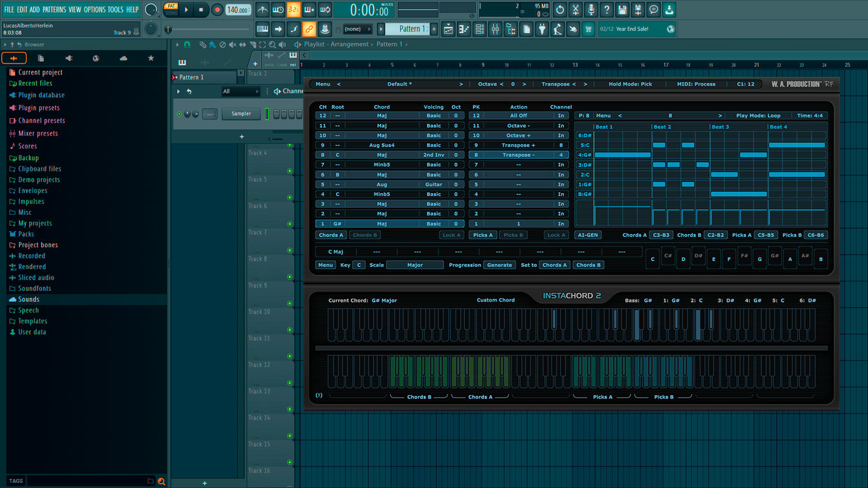Click the typing keyboard to piano icon
The height and width of the screenshot is (488, 868).
coord(262,29)
